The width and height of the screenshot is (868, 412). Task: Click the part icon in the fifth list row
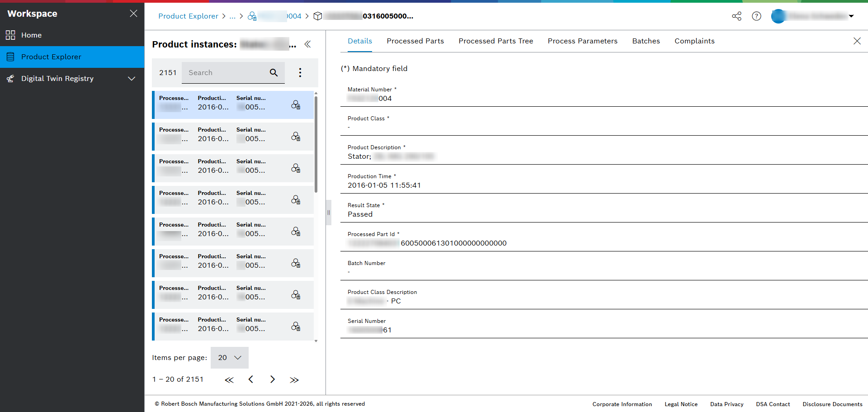point(296,232)
